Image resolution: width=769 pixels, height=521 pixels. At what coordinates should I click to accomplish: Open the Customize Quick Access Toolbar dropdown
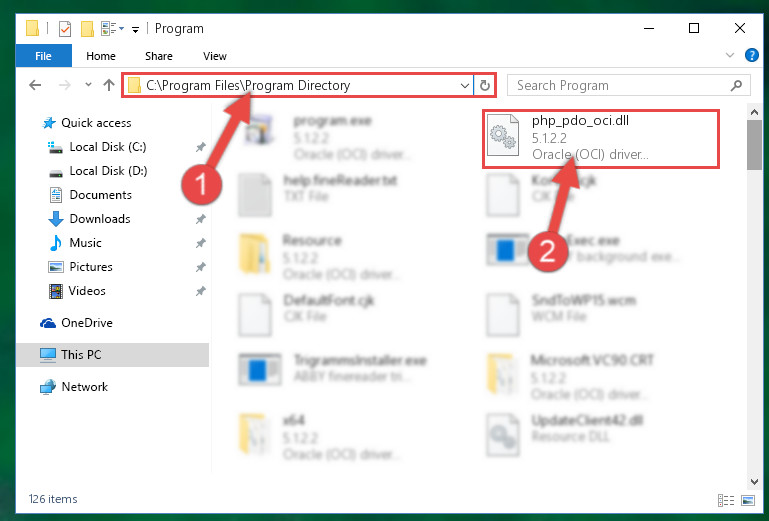(135, 30)
